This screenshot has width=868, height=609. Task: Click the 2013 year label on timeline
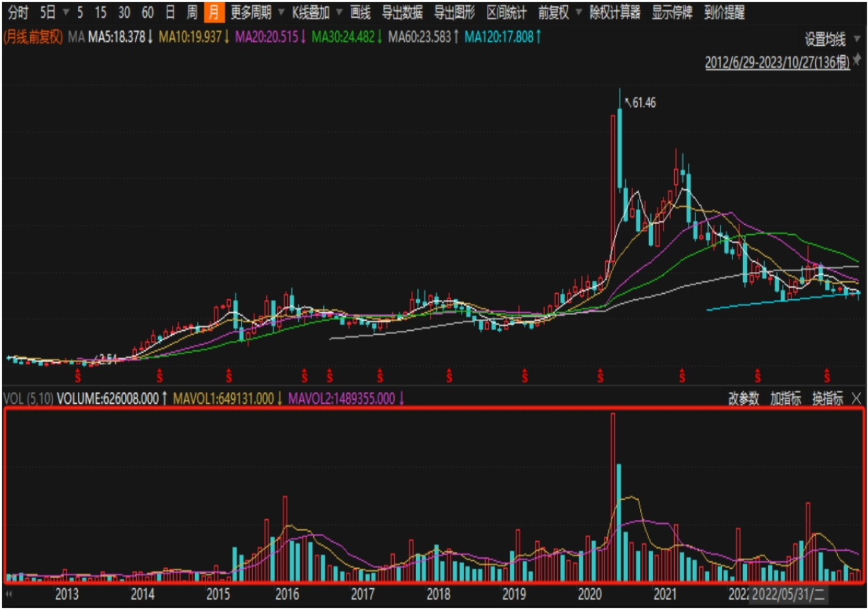point(67,594)
